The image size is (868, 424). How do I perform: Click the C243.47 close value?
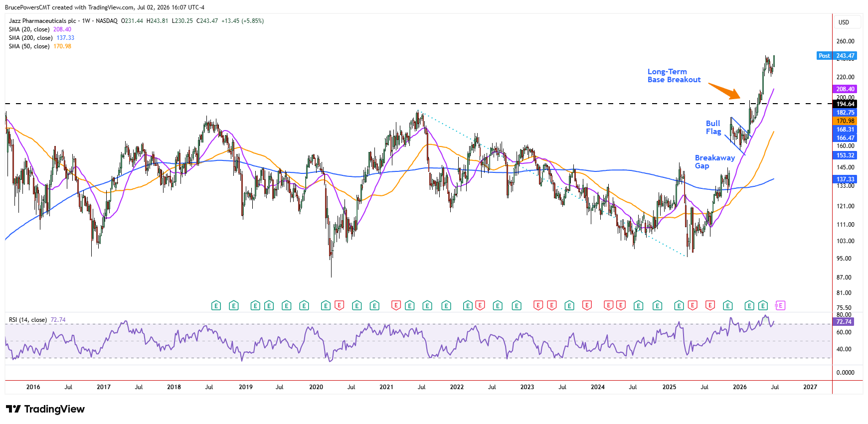(x=207, y=21)
